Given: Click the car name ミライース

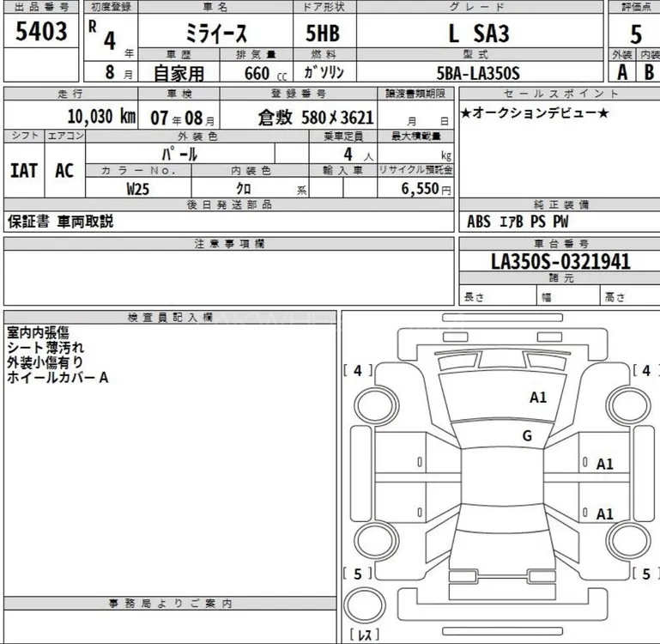Looking at the screenshot, I should pyautogui.click(x=216, y=33).
